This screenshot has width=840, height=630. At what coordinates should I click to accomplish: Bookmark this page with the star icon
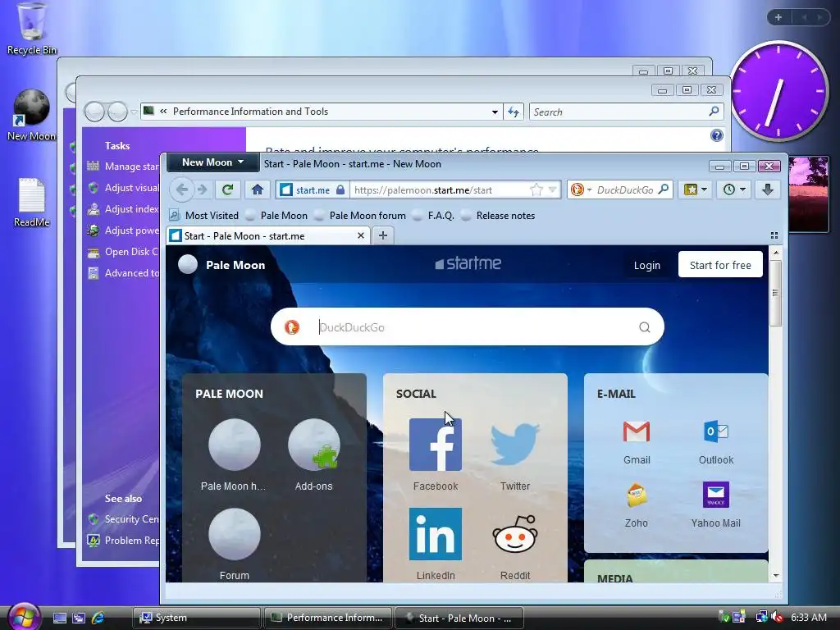(x=536, y=189)
